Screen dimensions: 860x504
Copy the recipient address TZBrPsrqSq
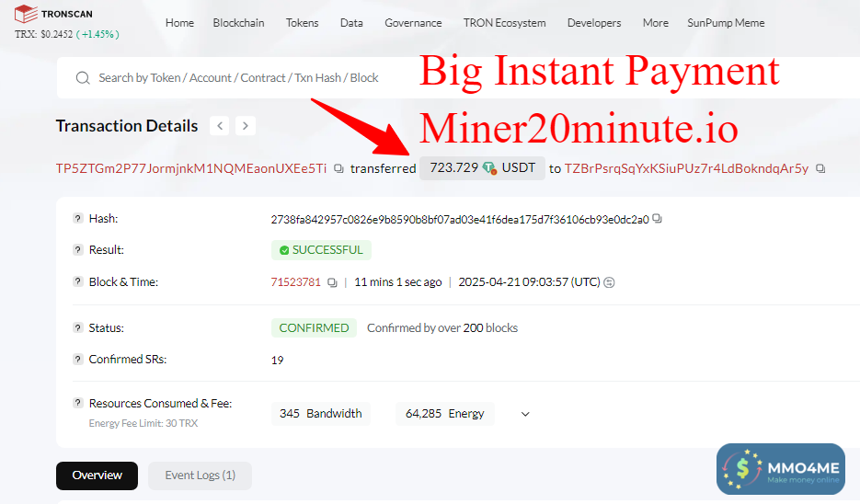pyautogui.click(x=820, y=168)
